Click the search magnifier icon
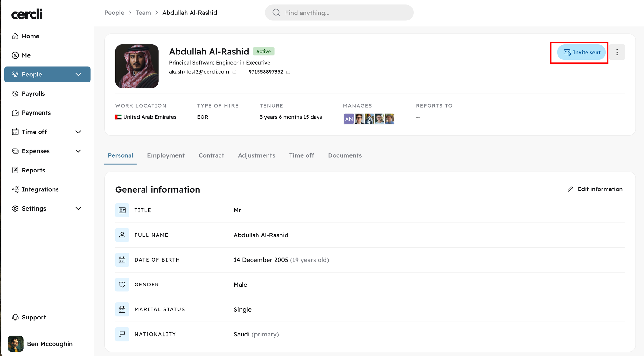Screen dimensions: 644x356 pos(276,13)
